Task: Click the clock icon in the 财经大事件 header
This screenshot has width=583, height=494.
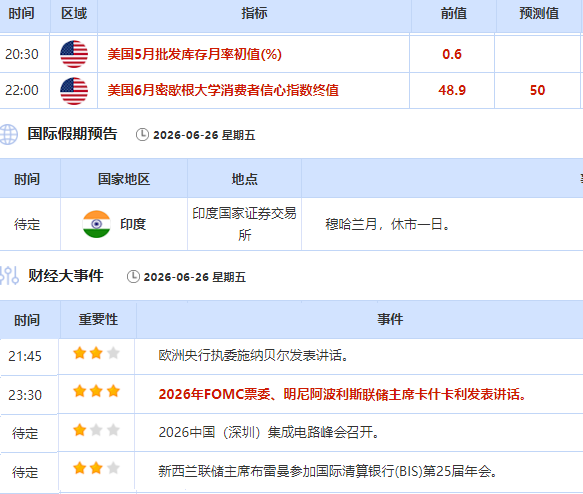Action: (x=133, y=277)
